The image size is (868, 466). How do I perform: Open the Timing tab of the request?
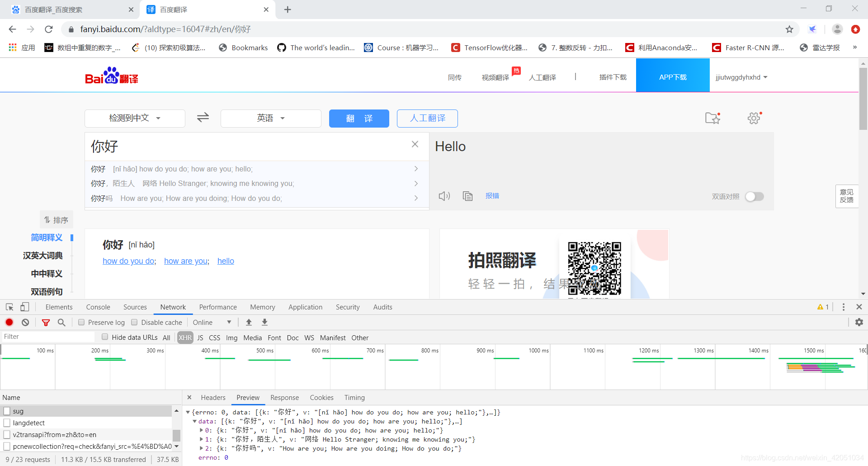[354, 397]
